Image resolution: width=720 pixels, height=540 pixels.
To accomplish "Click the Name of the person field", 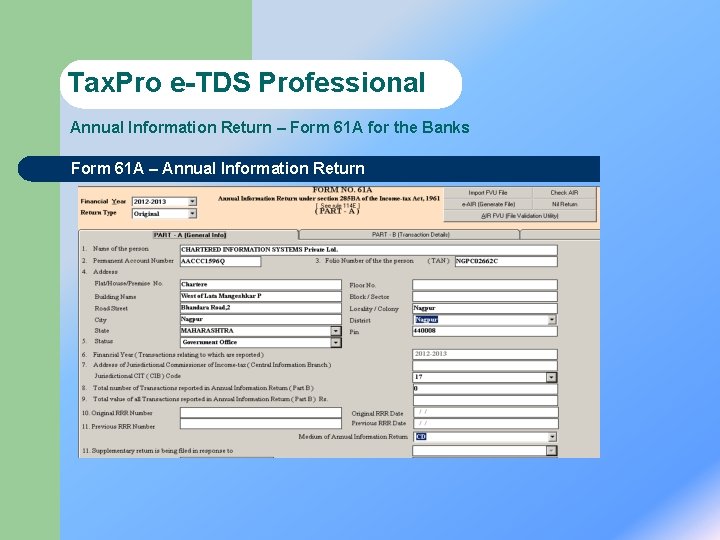I will (369, 250).
